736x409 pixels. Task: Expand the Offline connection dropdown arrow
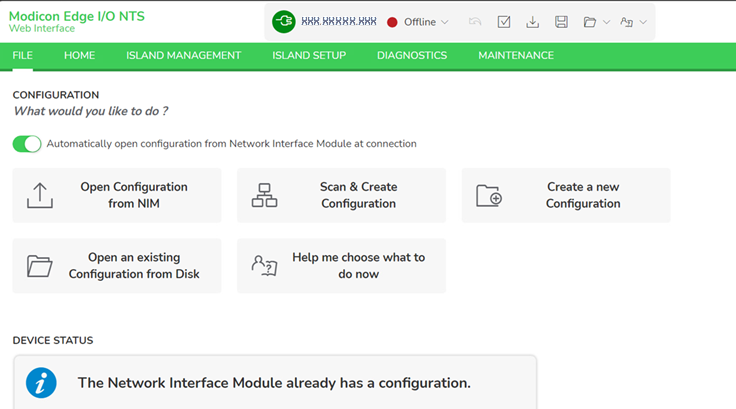pos(445,22)
